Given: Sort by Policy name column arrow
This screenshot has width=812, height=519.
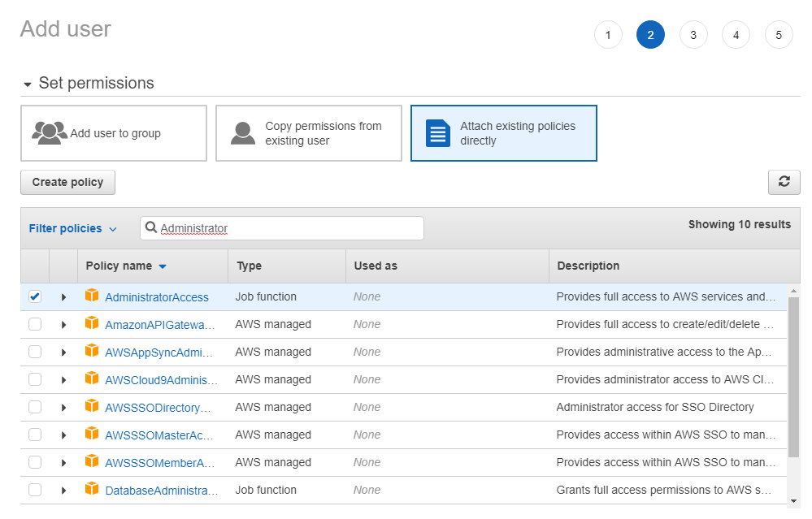Looking at the screenshot, I should click(163, 266).
